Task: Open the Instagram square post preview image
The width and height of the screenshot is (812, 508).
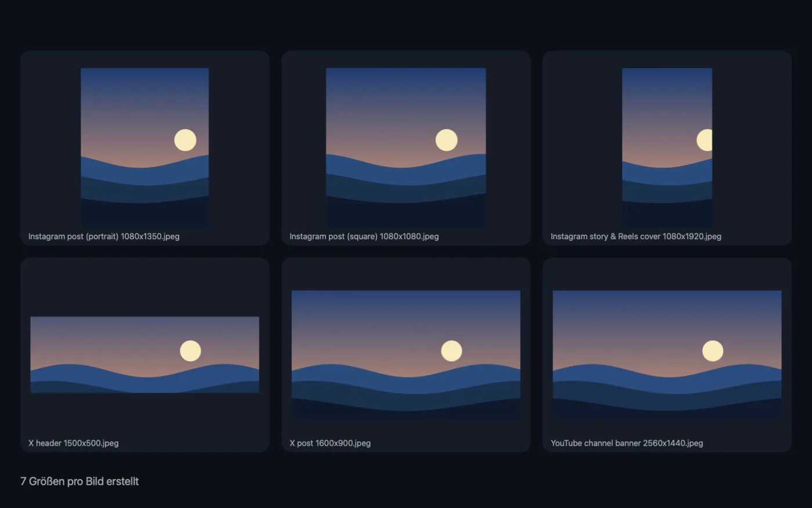Action: tap(406, 148)
